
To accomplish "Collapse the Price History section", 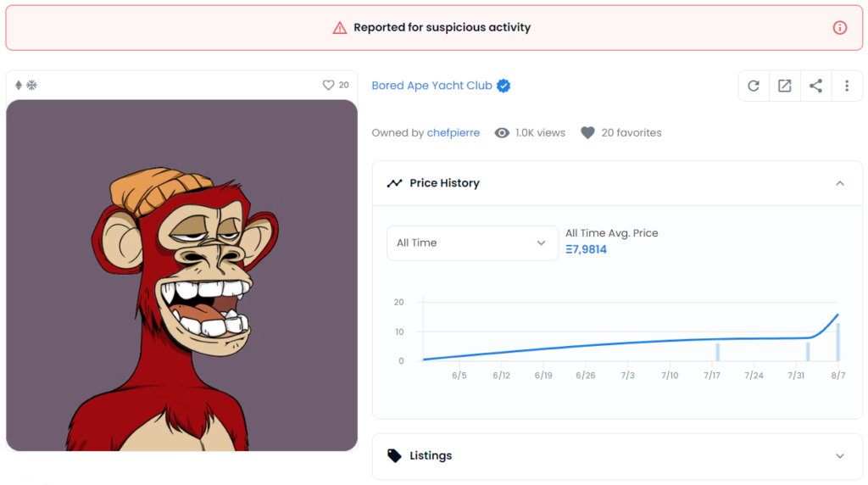I will tap(840, 183).
